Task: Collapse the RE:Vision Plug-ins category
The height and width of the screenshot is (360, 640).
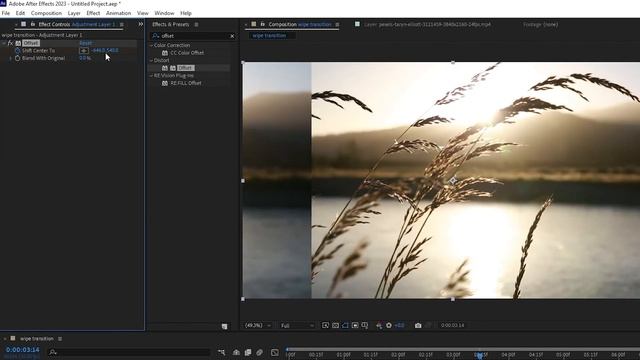Action: pyautogui.click(x=151, y=76)
